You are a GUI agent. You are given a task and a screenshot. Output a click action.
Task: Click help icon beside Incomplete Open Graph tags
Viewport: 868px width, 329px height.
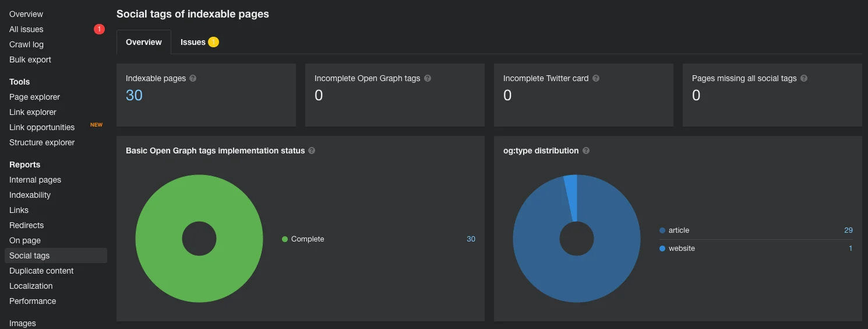[428, 78]
